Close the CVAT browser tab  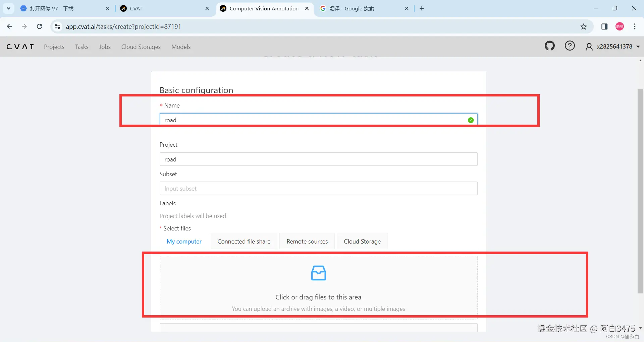[x=207, y=8]
